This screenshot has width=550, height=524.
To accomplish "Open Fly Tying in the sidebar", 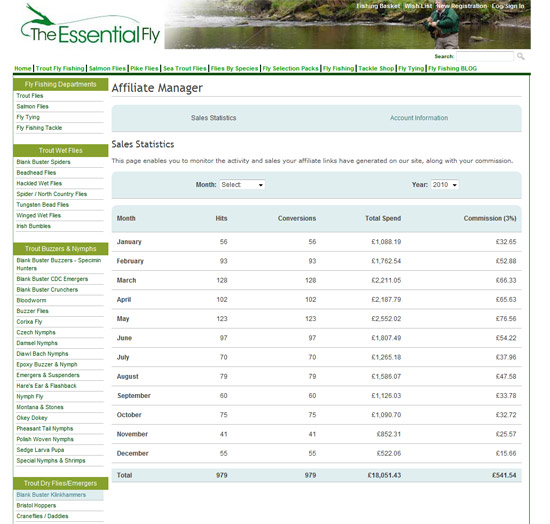I will click(28, 117).
